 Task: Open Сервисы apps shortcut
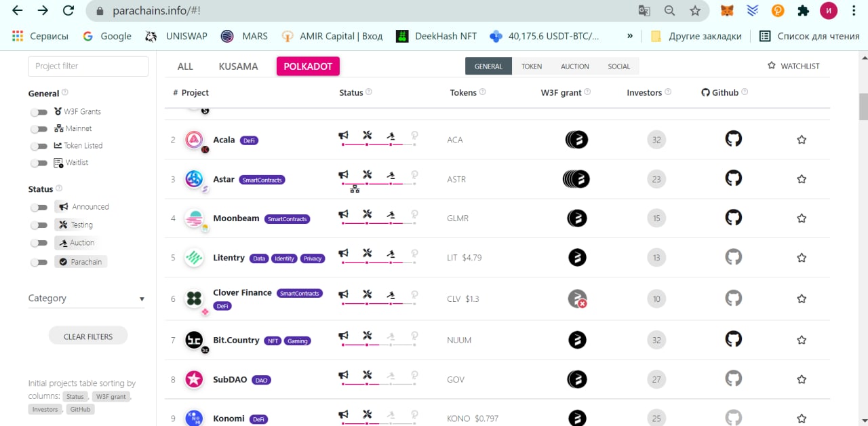click(40, 36)
